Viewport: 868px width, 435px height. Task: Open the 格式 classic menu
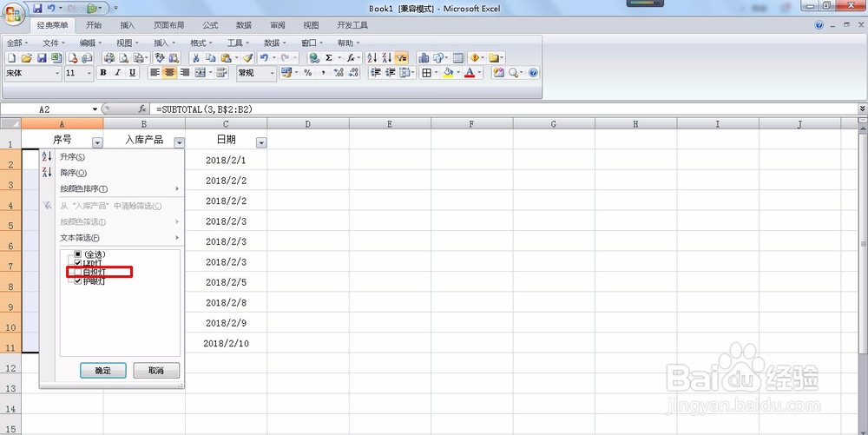click(201, 43)
